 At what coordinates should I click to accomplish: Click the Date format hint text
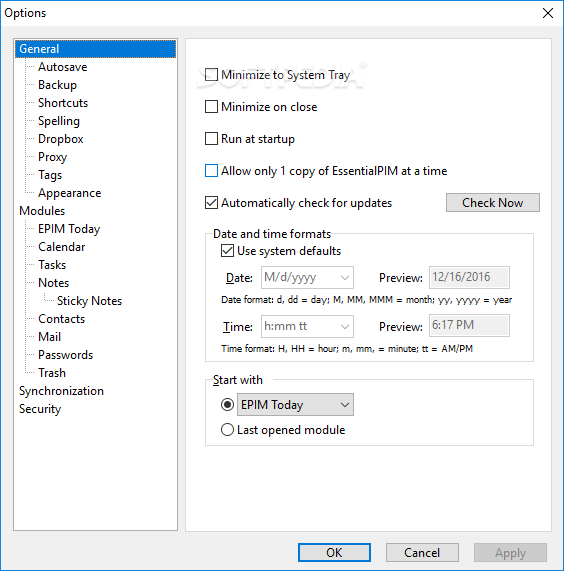coord(367,300)
